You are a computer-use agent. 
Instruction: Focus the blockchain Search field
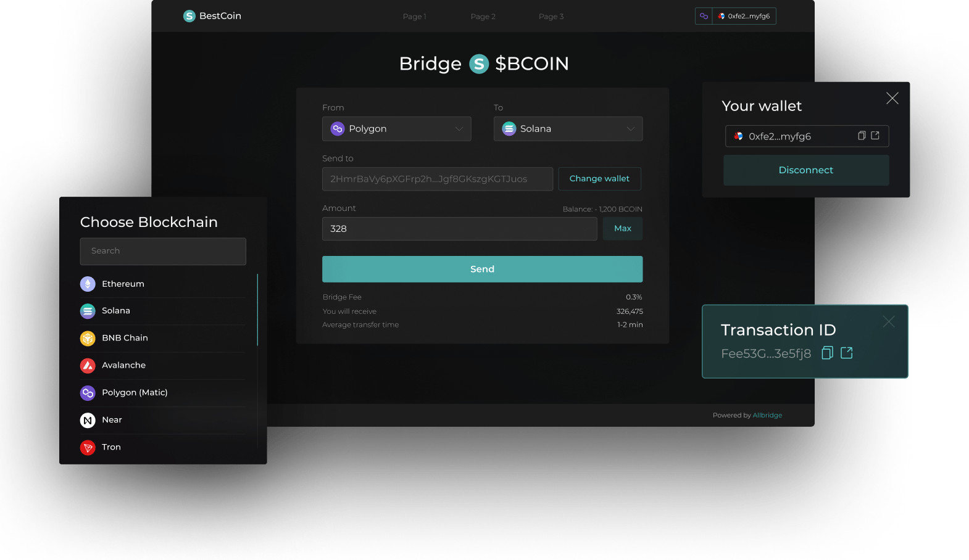pos(163,252)
